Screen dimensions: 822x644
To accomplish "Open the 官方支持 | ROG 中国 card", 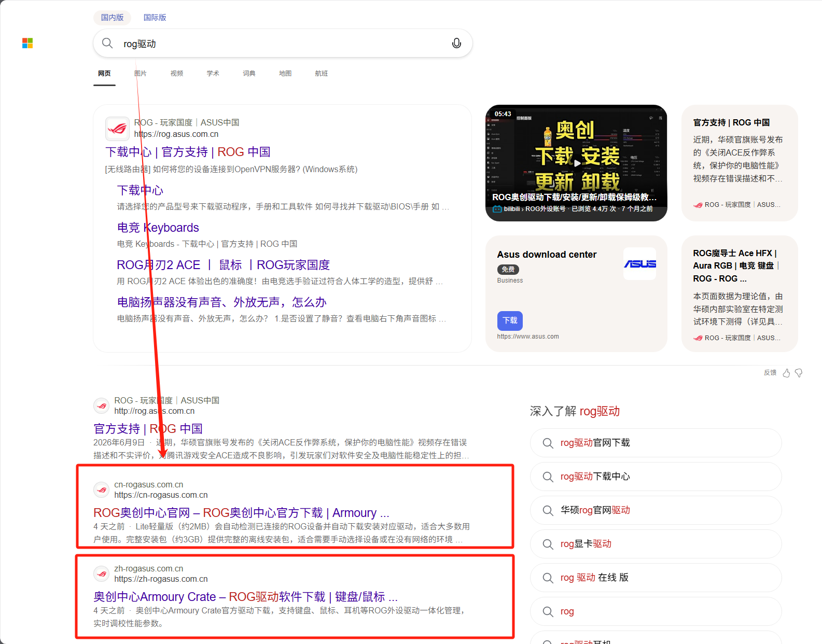I will click(740, 163).
